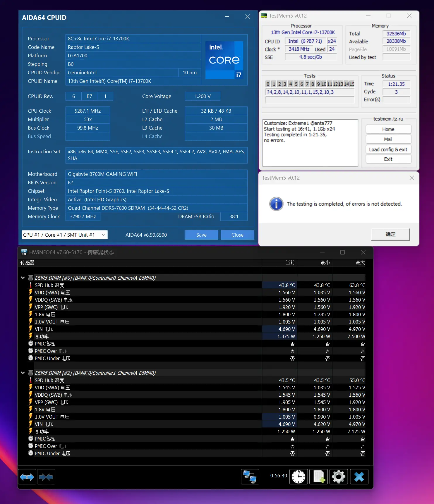Click the 0:56:49 elapsed time in HWiNFO
This screenshot has width=434, height=504.
pos(279,476)
